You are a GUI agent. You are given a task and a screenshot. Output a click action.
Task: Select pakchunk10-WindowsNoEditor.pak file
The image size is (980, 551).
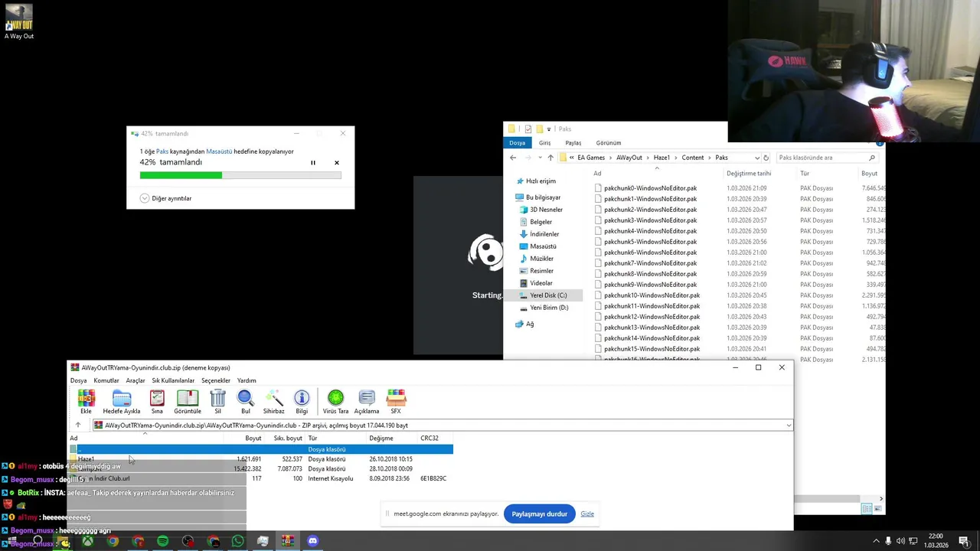click(x=652, y=295)
